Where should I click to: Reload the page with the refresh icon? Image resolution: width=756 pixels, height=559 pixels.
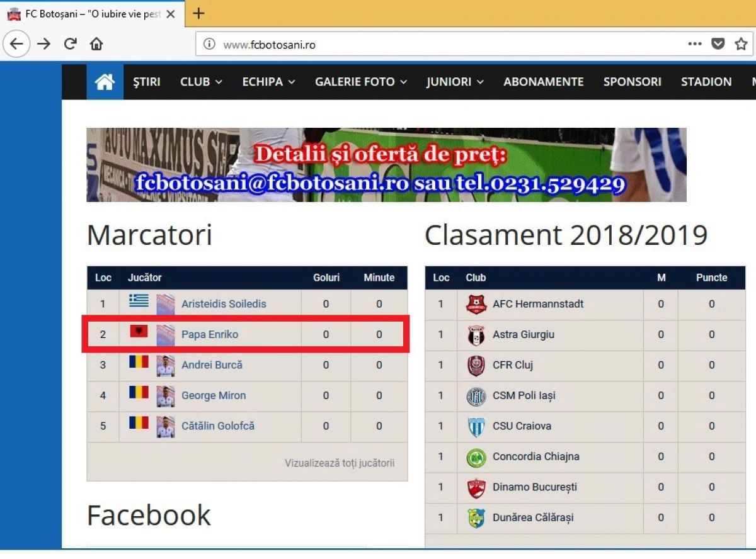click(70, 44)
